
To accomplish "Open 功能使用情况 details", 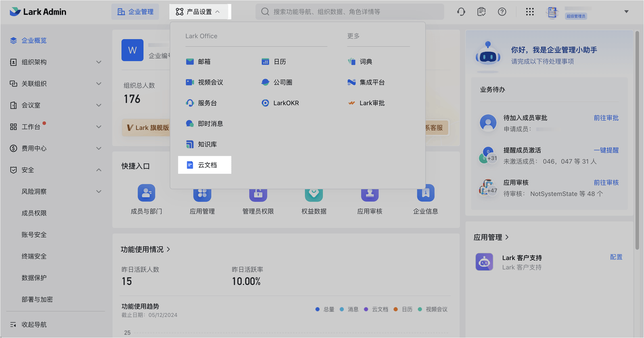I will click(145, 249).
